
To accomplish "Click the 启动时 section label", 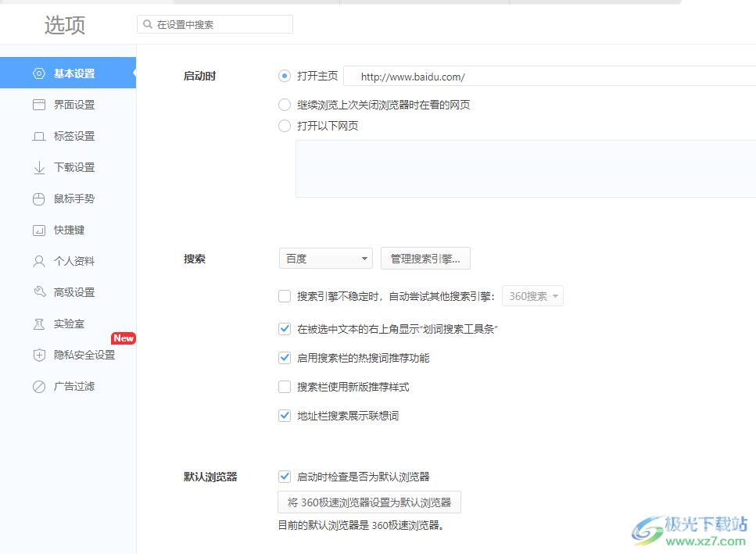I will [199, 76].
